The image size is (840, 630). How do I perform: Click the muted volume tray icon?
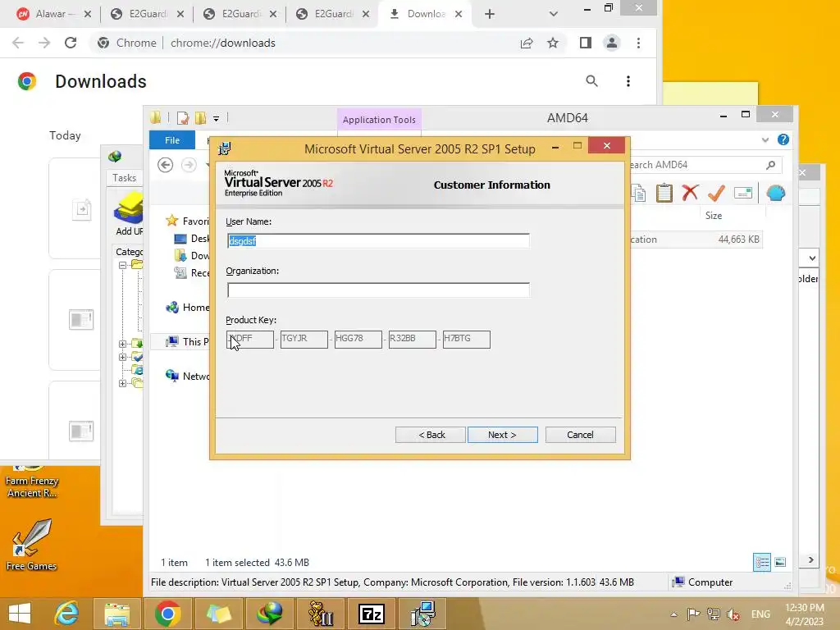[x=733, y=614]
